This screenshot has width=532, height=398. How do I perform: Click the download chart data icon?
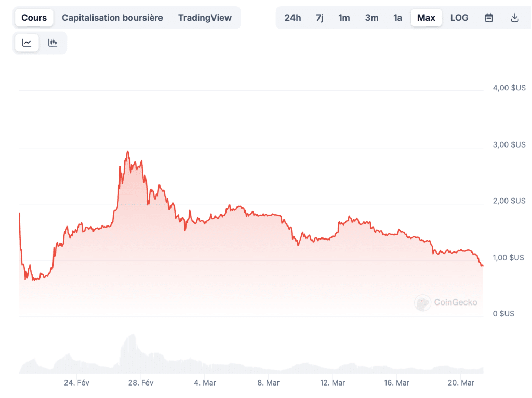tap(515, 18)
